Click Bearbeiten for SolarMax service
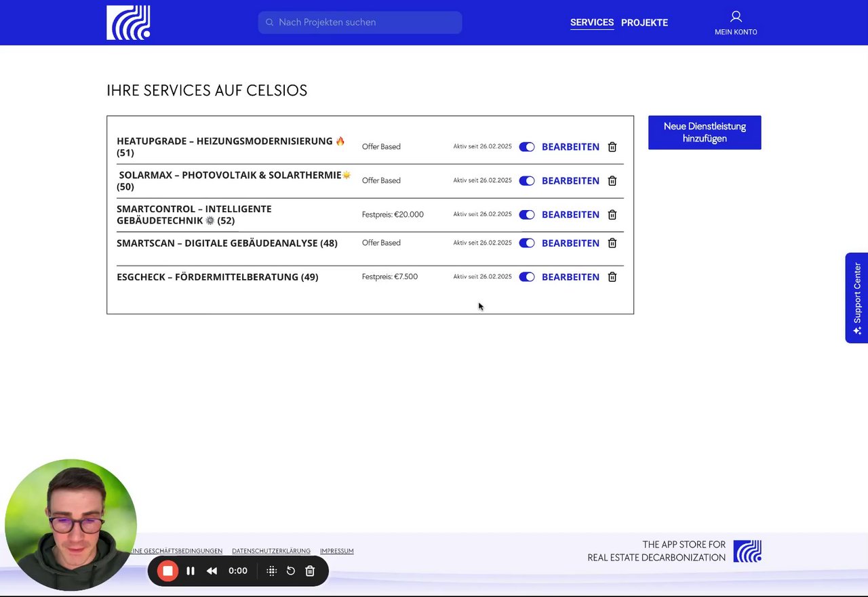Viewport: 868px width, 597px height. [x=570, y=181]
